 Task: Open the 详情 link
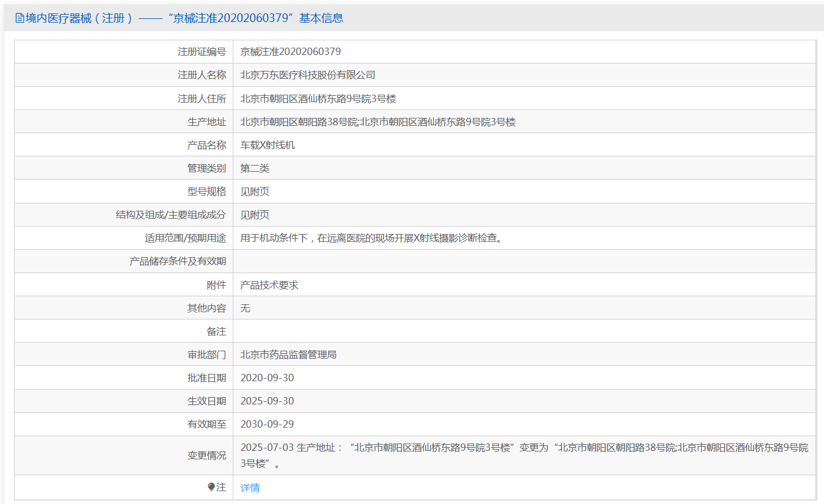(x=250, y=488)
